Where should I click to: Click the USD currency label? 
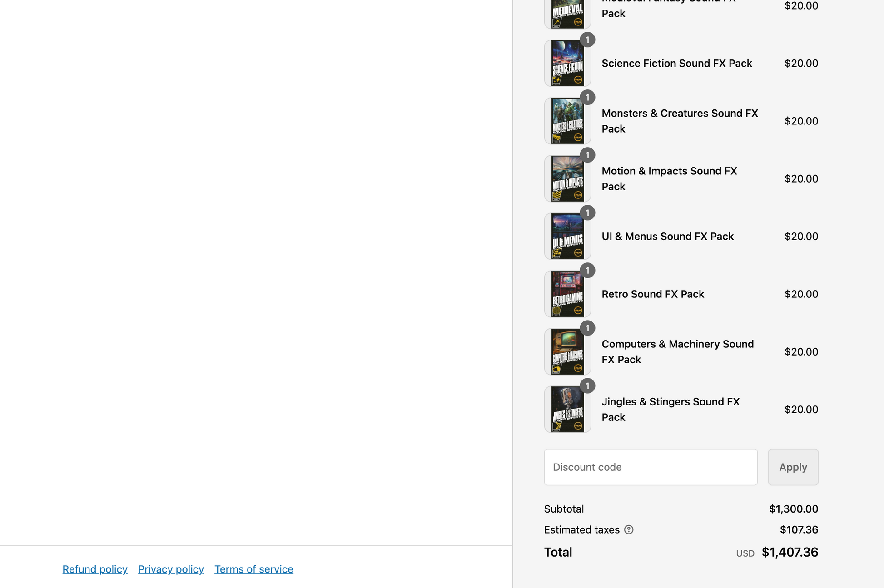(745, 553)
